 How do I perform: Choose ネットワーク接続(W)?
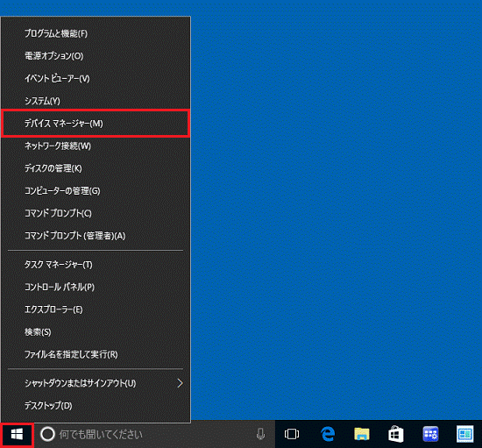96,146
